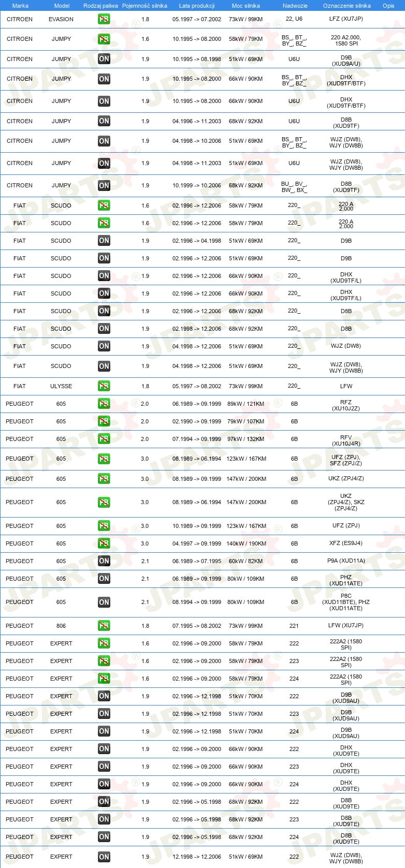405x868 pixels.
Task: Click the ON icon for Jumpy DHX body U6U
Action: coord(104,101)
